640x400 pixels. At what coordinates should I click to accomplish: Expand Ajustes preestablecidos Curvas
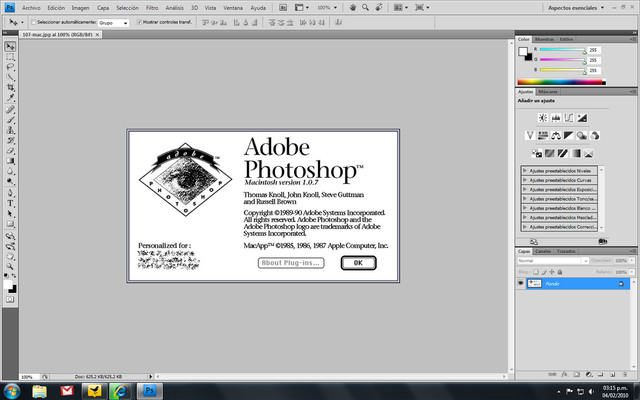(525, 180)
